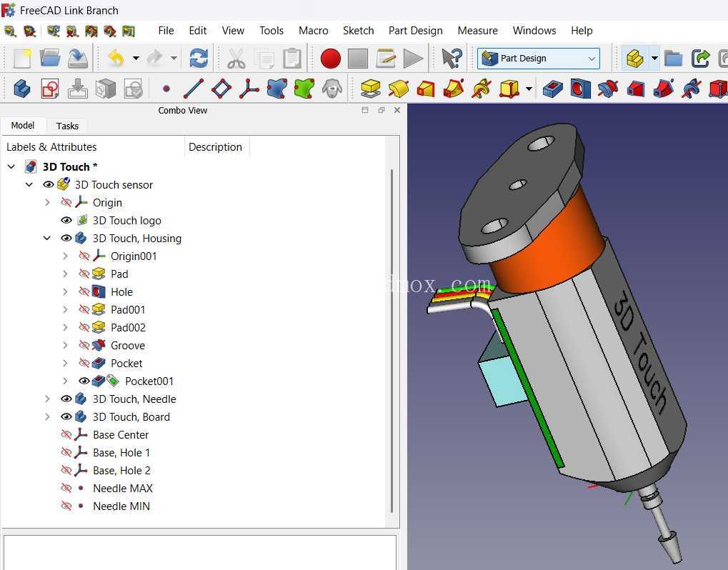728x570 pixels.
Task: Select the Pad002 feature item
Action: (x=128, y=328)
